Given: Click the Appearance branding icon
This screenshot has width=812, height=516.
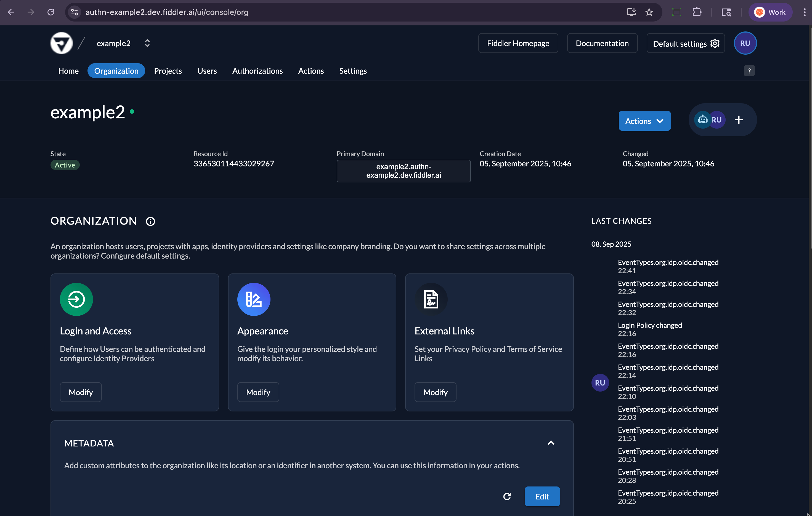Looking at the screenshot, I should click(254, 299).
